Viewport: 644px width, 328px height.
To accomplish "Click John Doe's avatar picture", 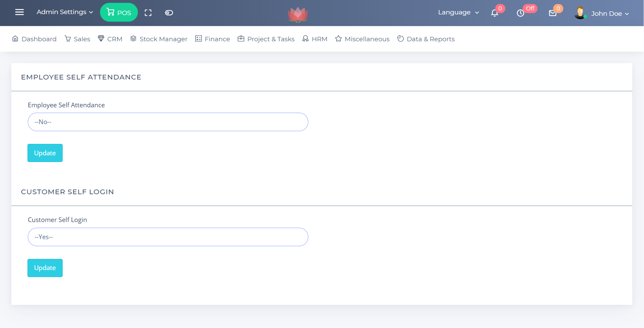I will (580, 13).
